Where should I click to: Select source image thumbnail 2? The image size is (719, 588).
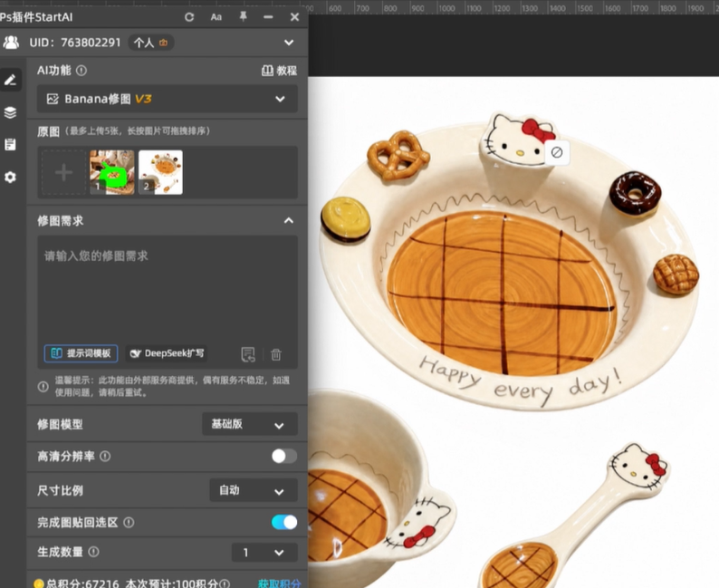160,172
